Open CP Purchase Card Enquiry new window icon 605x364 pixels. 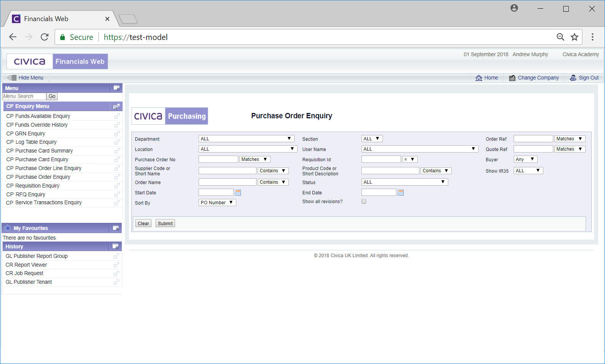(117, 159)
